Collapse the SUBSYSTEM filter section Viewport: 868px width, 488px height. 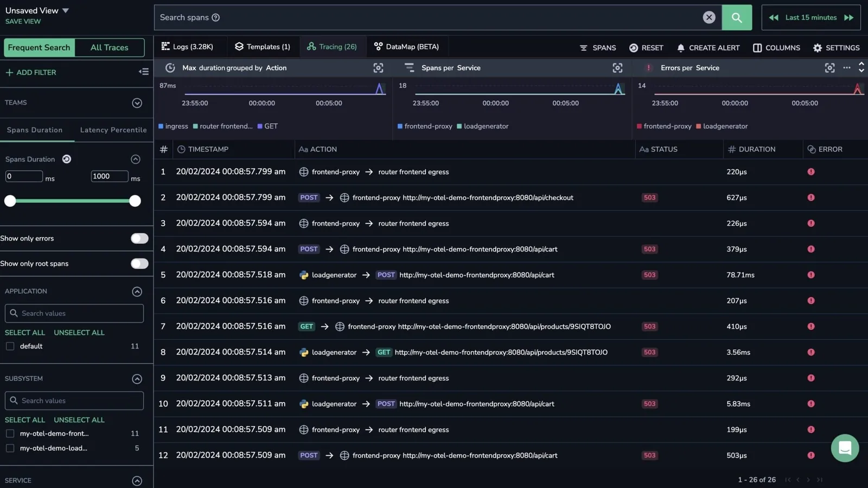pyautogui.click(x=137, y=379)
